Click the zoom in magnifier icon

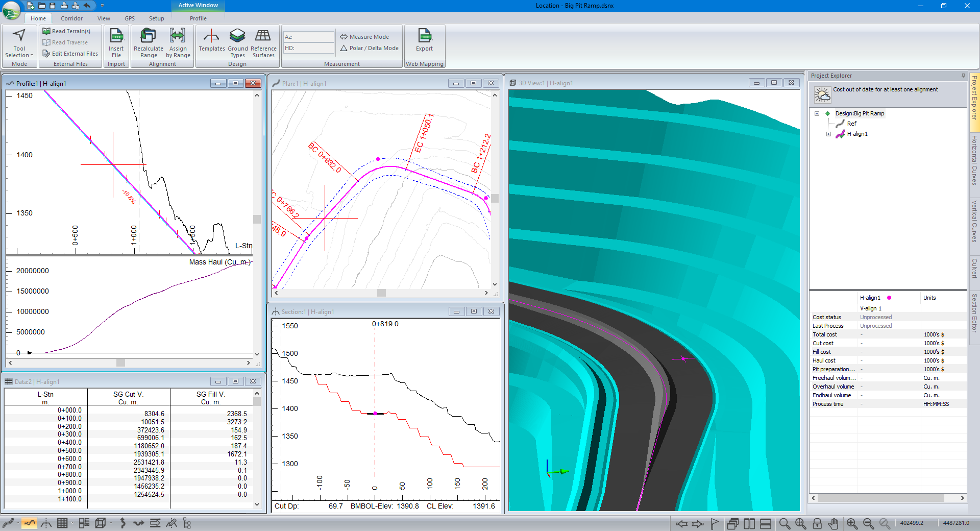click(x=852, y=523)
